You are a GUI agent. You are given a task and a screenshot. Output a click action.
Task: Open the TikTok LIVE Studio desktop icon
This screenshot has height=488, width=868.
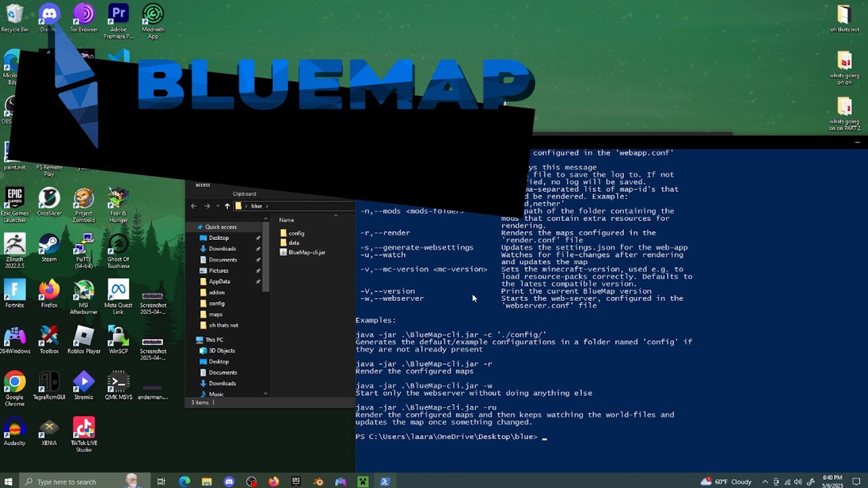point(84,435)
